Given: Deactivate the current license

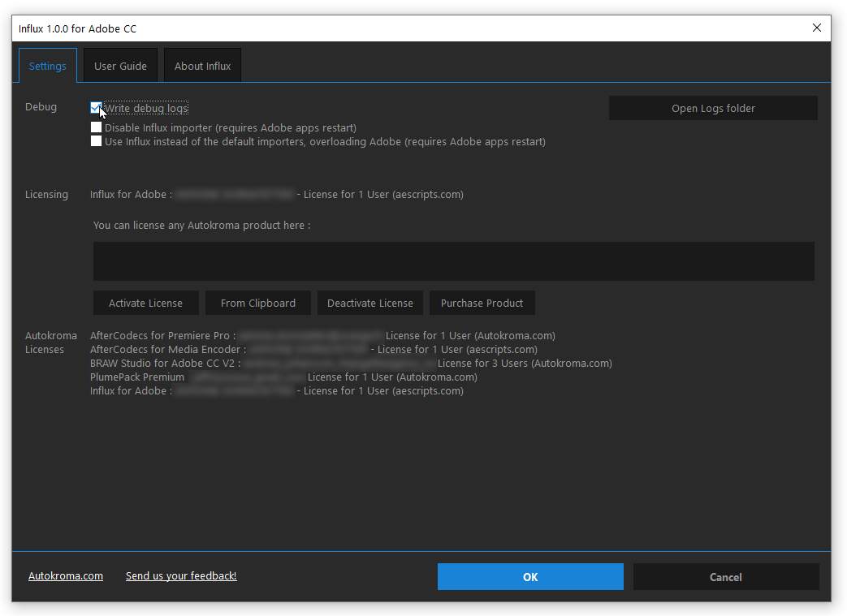Looking at the screenshot, I should 369,302.
